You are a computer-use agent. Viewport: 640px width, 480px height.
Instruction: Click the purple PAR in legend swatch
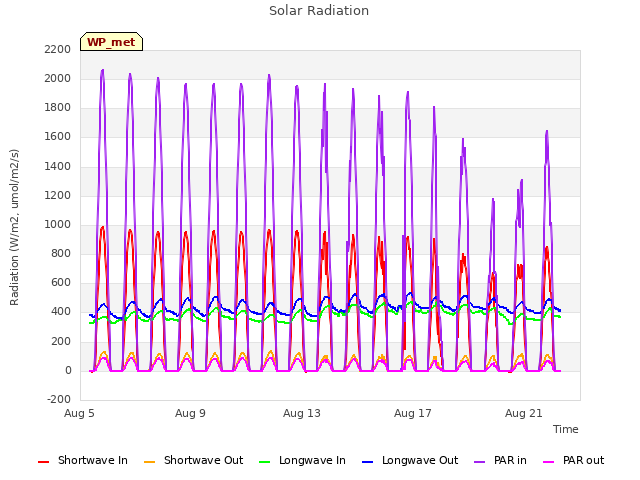coord(480,462)
